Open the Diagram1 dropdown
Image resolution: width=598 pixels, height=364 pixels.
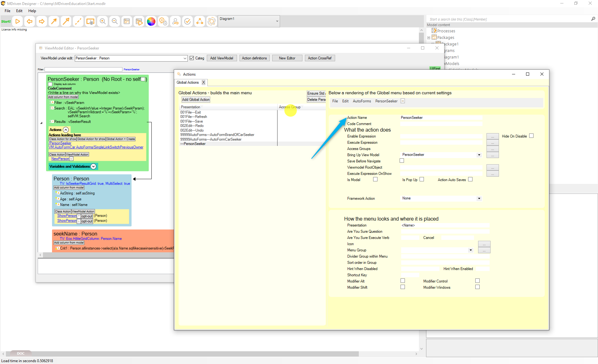[277, 21]
